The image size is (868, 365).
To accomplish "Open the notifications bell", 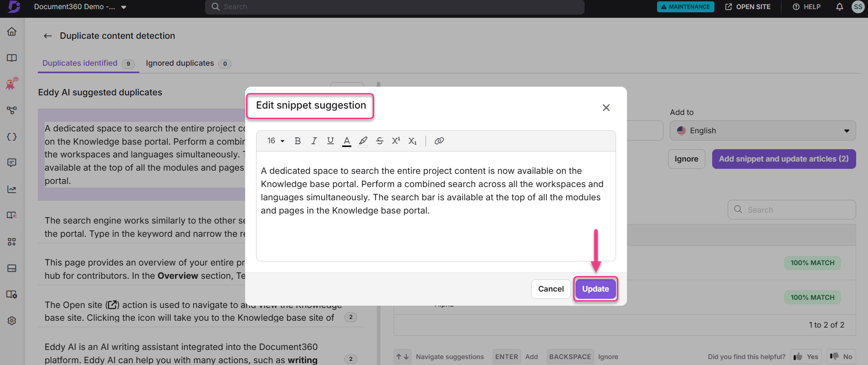I will (839, 7).
